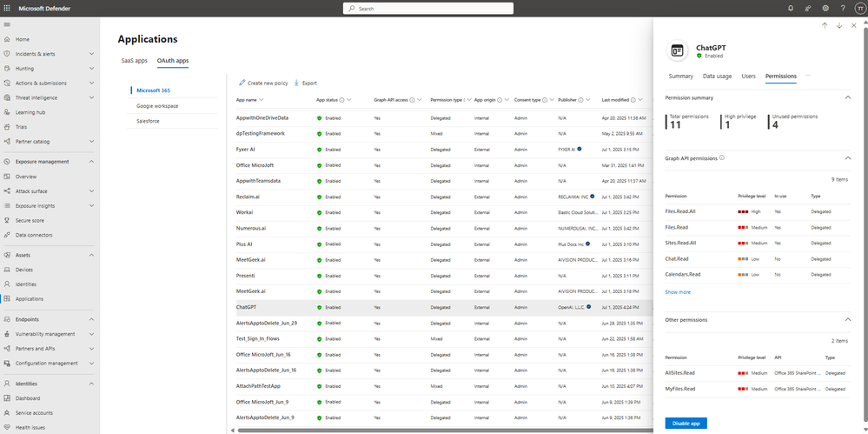Screen dimensions: 868x434
Task: Open more tabs ellipsis in panel
Action: (x=808, y=76)
